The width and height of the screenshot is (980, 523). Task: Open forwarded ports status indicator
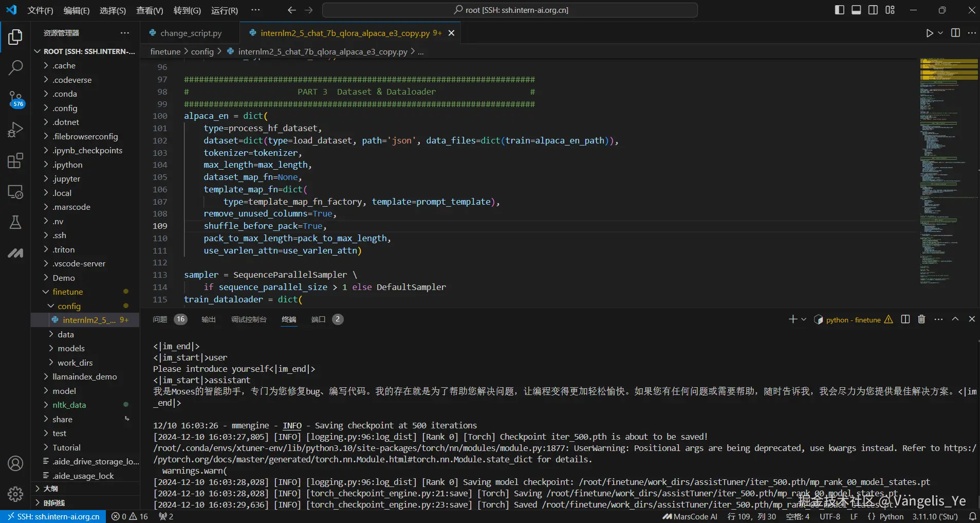(166, 516)
